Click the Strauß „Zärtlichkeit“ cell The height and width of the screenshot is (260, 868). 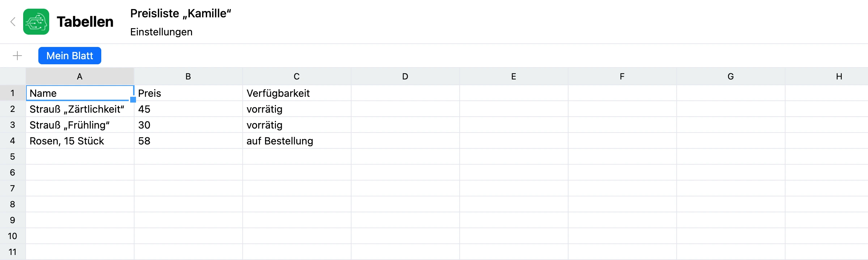coord(80,109)
